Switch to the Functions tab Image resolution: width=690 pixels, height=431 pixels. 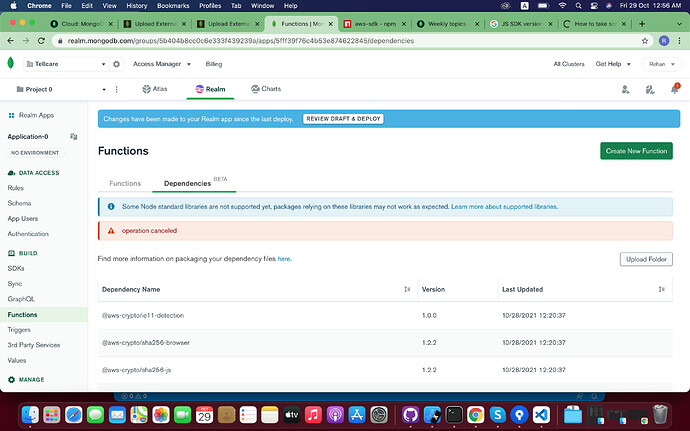pos(125,184)
